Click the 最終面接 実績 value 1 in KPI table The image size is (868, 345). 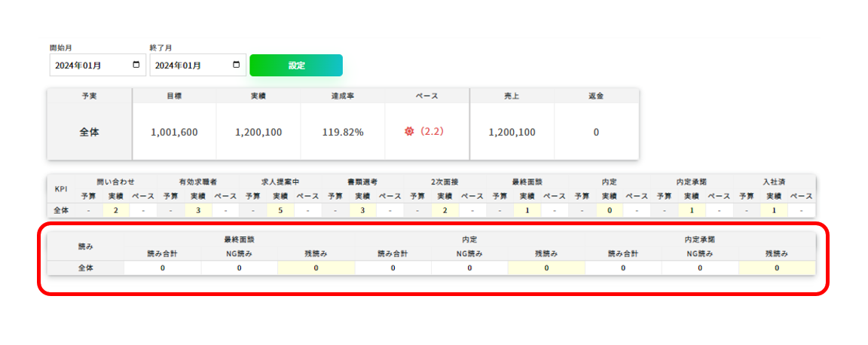pos(527,210)
